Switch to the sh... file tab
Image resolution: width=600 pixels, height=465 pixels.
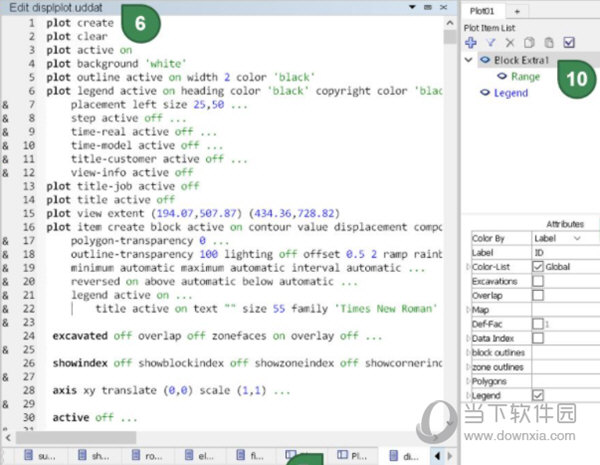94,455
